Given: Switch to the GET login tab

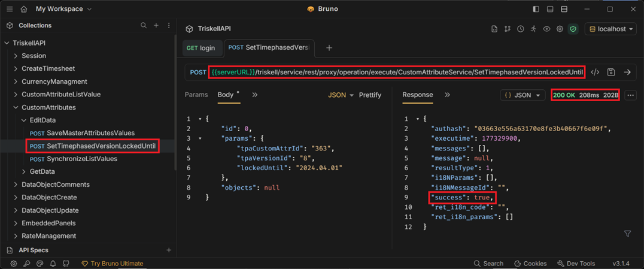Looking at the screenshot, I should (x=201, y=48).
